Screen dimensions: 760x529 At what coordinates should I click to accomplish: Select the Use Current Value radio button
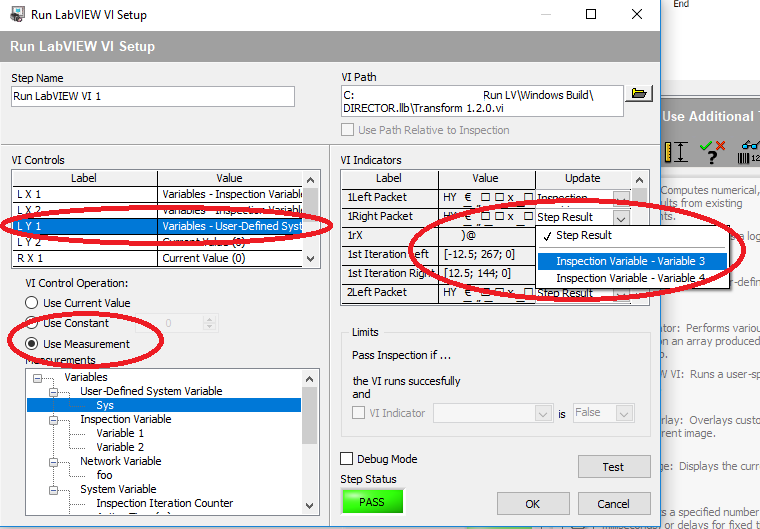coord(32,303)
